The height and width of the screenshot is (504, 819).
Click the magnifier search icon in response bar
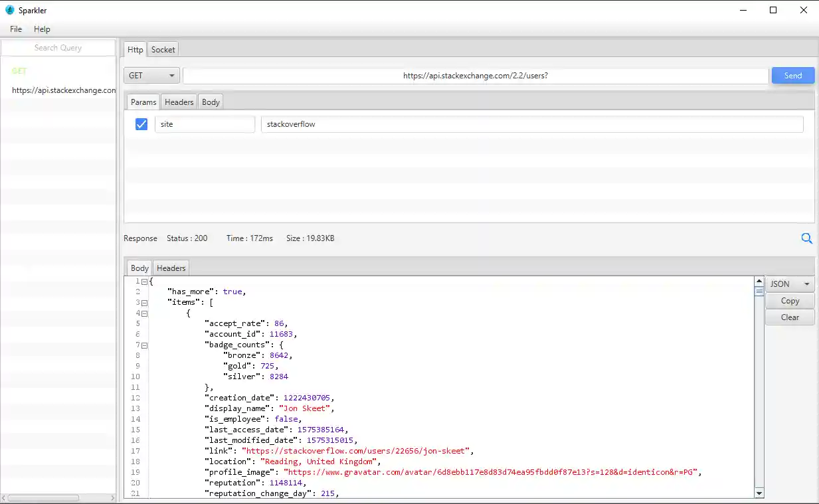tap(806, 238)
